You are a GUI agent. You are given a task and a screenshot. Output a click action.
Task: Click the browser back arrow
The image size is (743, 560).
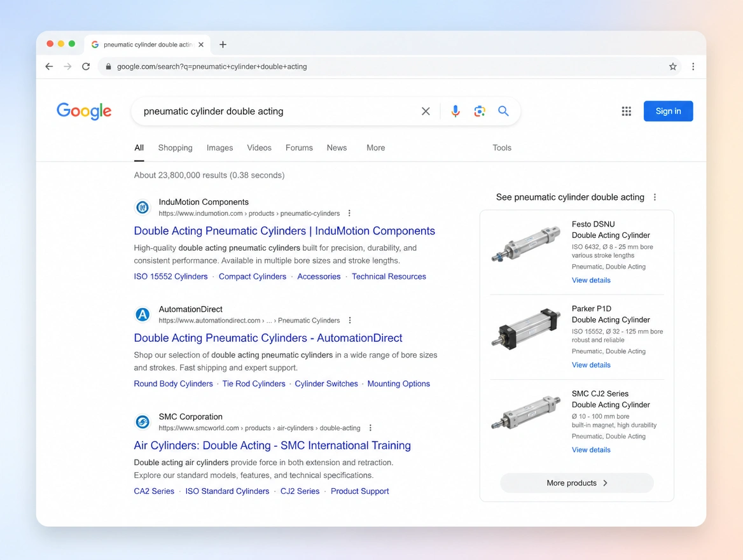point(49,66)
